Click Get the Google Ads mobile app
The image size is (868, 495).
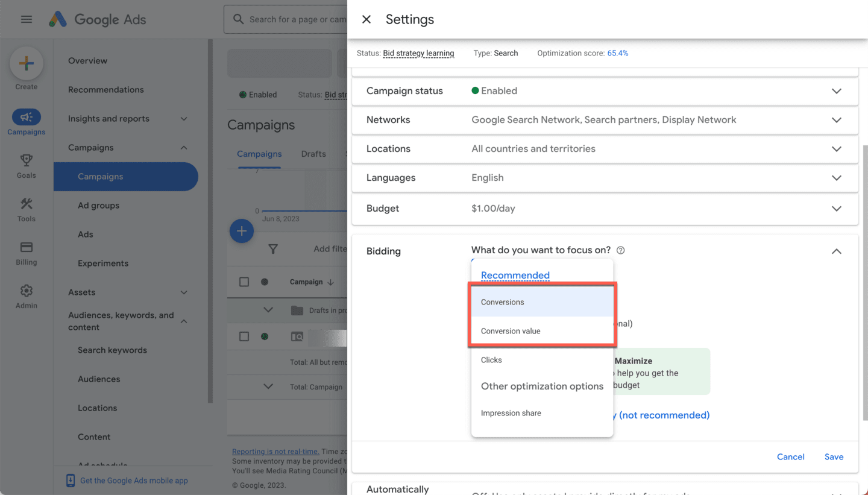tap(134, 481)
